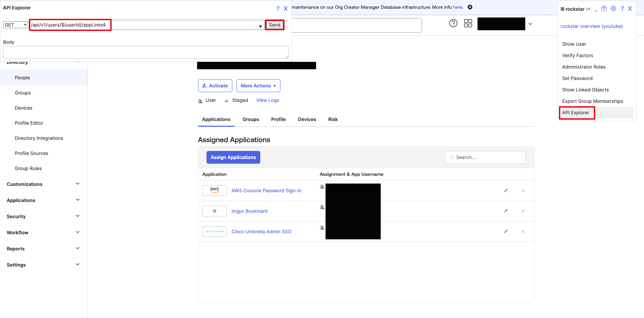Switch to the Risk tab
The height and width of the screenshot is (318, 644).
[333, 119]
